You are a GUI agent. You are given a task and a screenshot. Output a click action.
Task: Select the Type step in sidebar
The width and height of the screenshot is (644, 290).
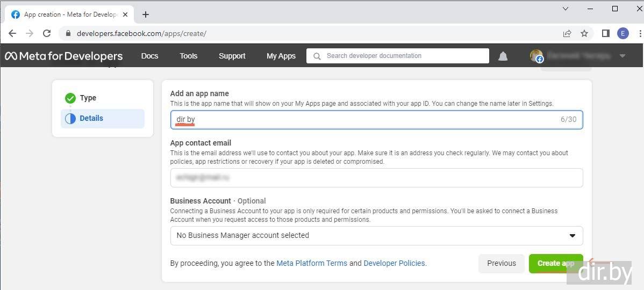[88, 98]
